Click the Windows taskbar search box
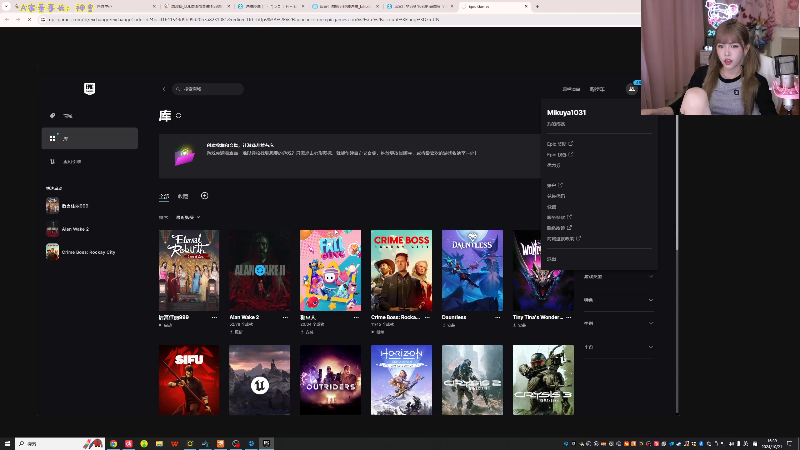Image resolution: width=800 pixels, height=450 pixels. pyautogui.click(x=60, y=444)
